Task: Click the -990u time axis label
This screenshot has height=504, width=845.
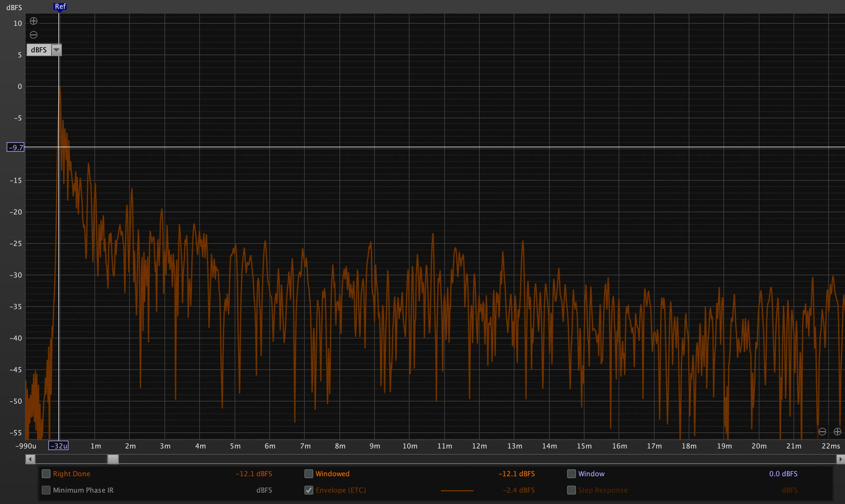Action: [25, 446]
